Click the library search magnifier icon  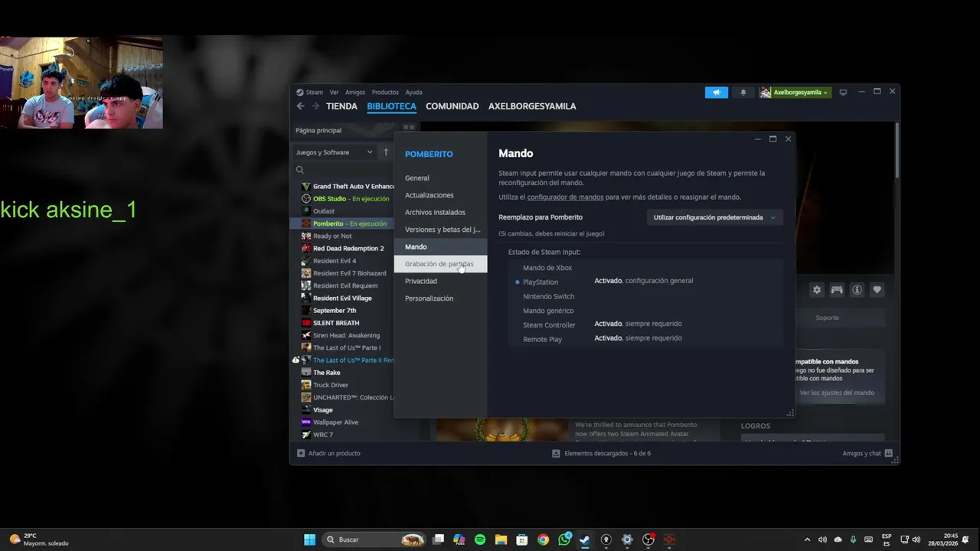300,170
